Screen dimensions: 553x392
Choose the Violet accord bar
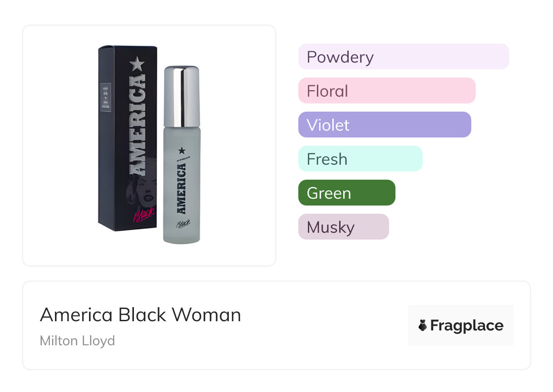(384, 125)
